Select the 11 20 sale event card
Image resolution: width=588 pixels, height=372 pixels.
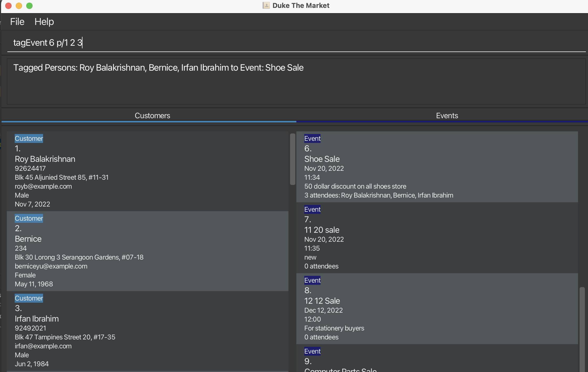coord(437,238)
